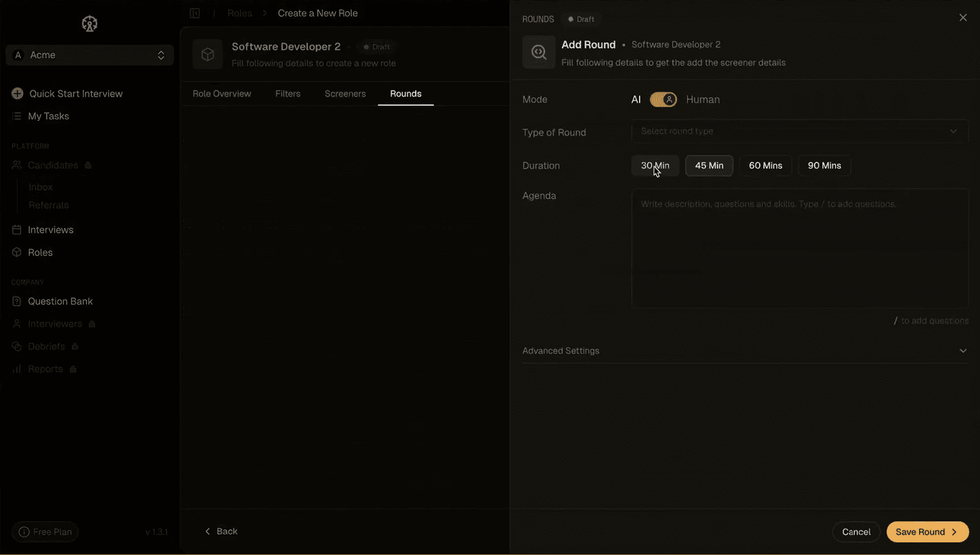Click the lock icon next to Reports
Screen dimensions: 980x555
point(73,369)
